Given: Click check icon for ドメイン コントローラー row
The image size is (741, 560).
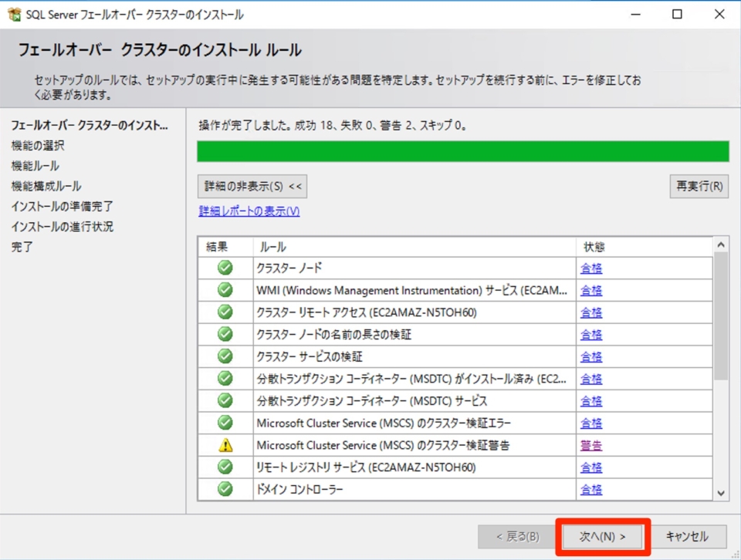Looking at the screenshot, I should [x=225, y=490].
